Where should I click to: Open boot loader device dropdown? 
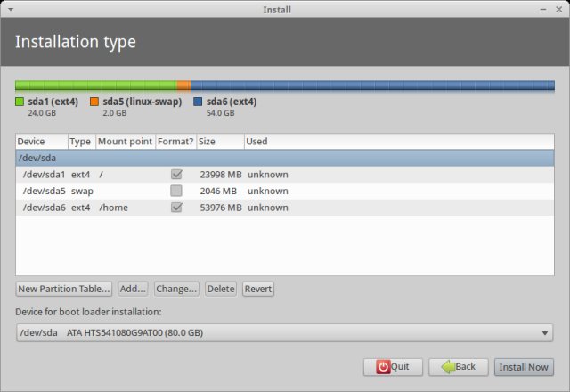[x=285, y=332]
